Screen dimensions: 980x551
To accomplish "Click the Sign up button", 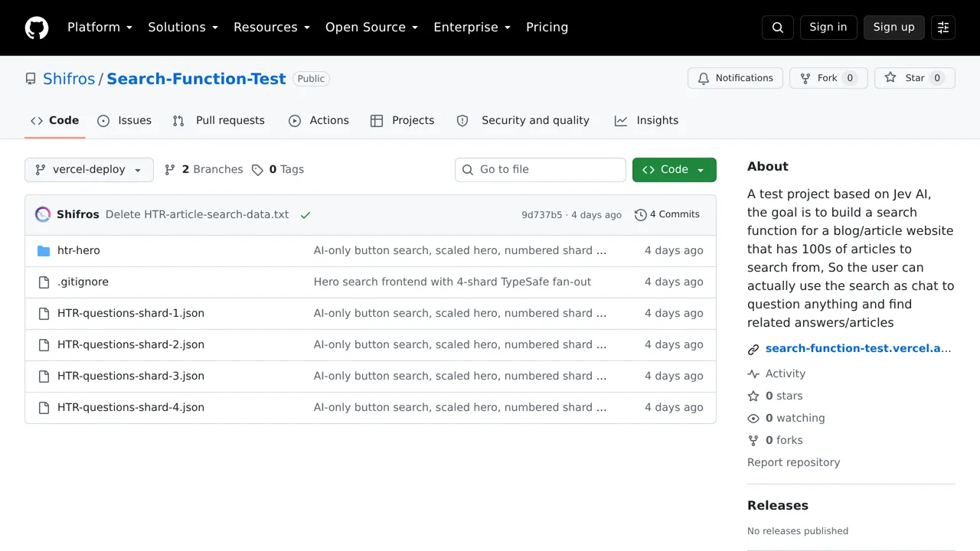I will pyautogui.click(x=894, y=28).
